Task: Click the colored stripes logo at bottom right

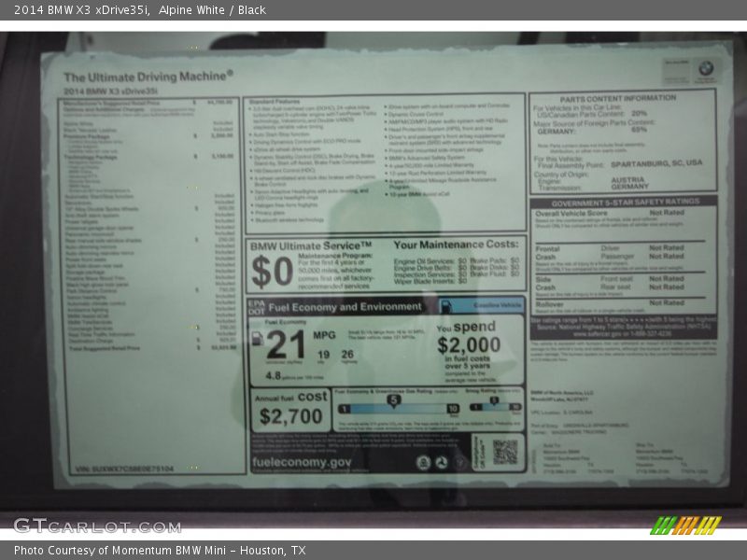Action: [x=686, y=525]
